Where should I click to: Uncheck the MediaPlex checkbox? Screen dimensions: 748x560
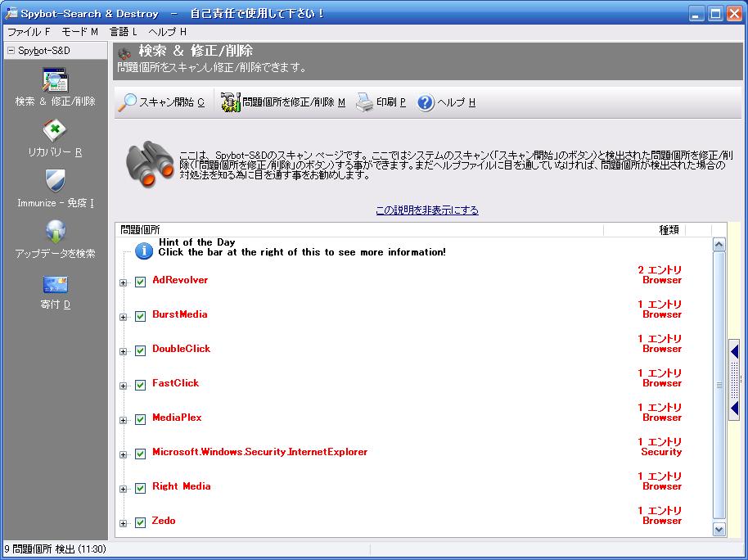[140, 419]
